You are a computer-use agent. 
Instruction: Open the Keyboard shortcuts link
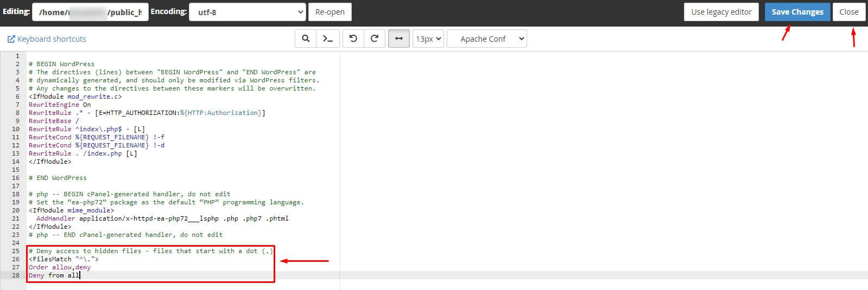47,39
